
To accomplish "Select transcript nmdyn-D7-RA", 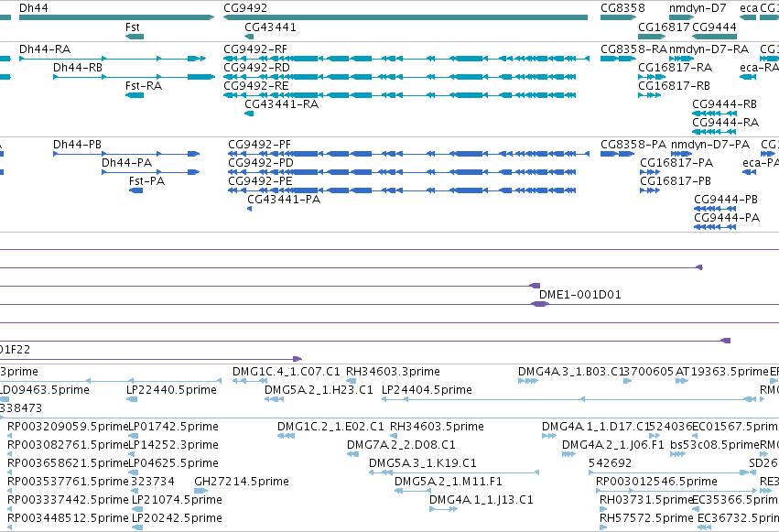I will [682, 59].
